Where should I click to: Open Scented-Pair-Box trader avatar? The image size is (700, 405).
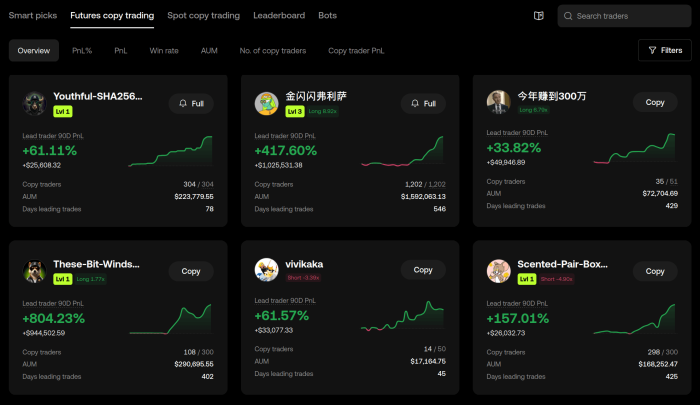(x=498, y=271)
